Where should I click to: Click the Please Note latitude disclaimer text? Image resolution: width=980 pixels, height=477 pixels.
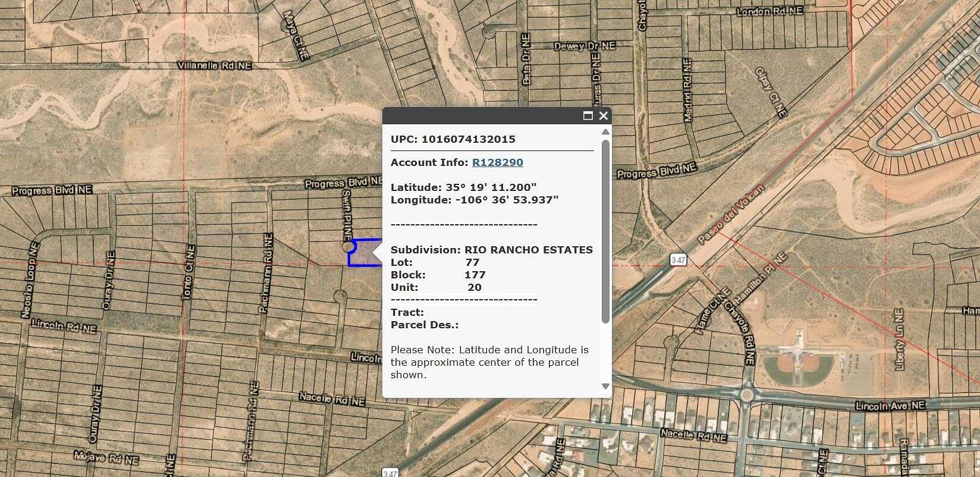point(489,362)
